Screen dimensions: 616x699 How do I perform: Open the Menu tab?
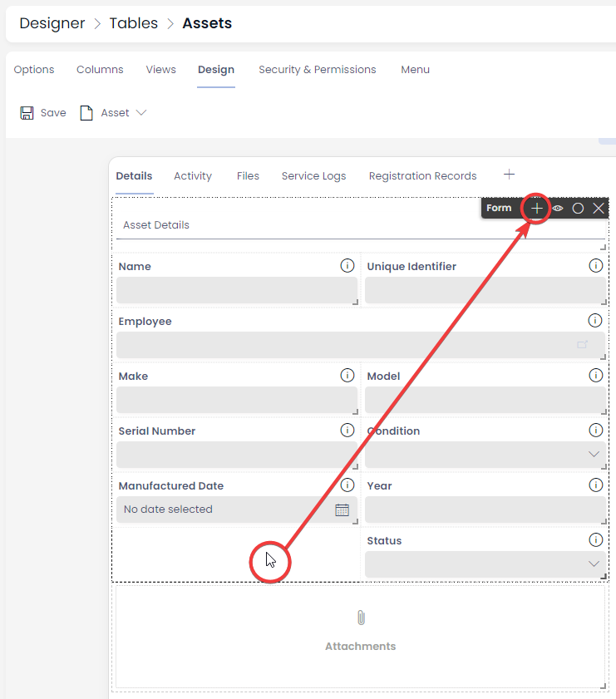tap(415, 70)
